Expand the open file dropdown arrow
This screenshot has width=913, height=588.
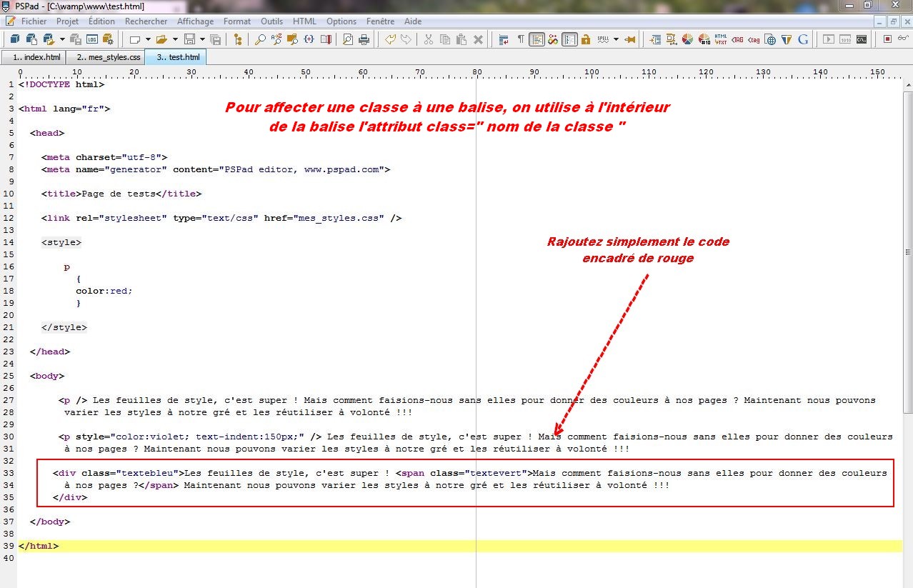(x=175, y=39)
